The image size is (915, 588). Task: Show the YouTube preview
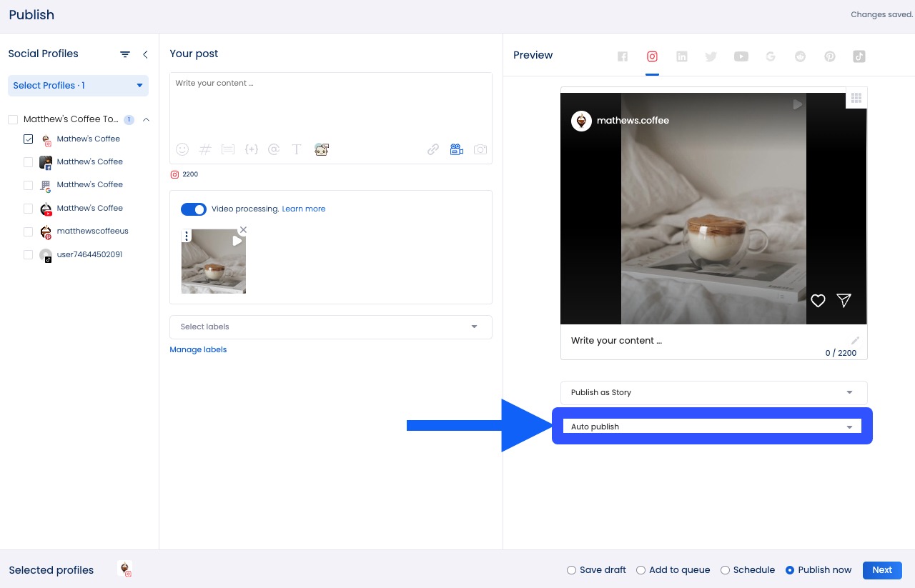[741, 56]
